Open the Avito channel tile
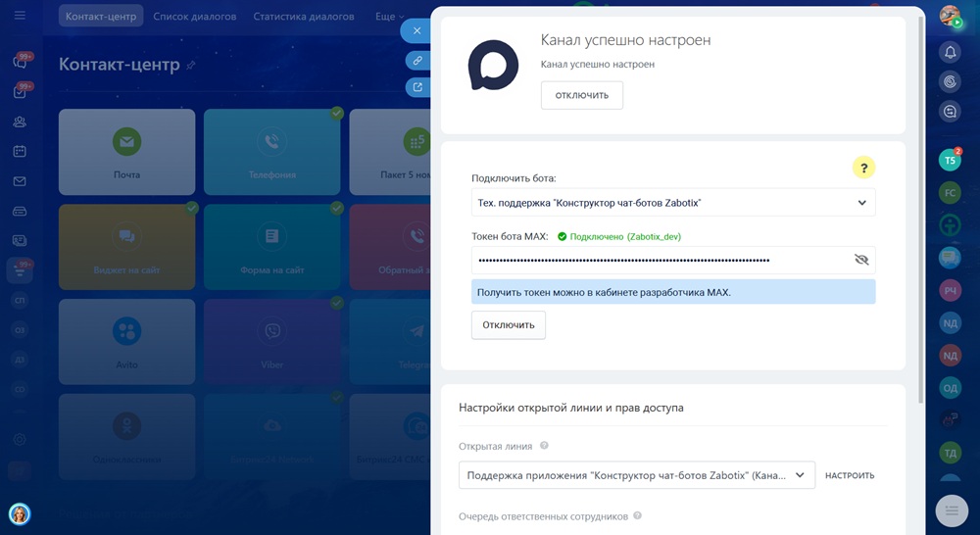 pyautogui.click(x=126, y=342)
